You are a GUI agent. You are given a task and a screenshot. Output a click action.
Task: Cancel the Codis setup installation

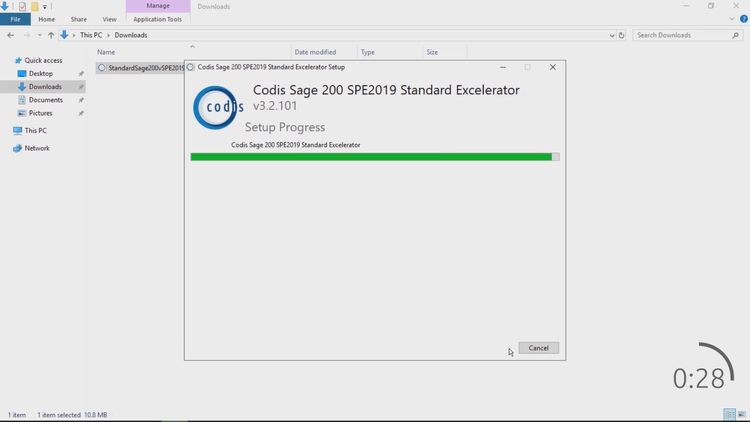click(539, 348)
